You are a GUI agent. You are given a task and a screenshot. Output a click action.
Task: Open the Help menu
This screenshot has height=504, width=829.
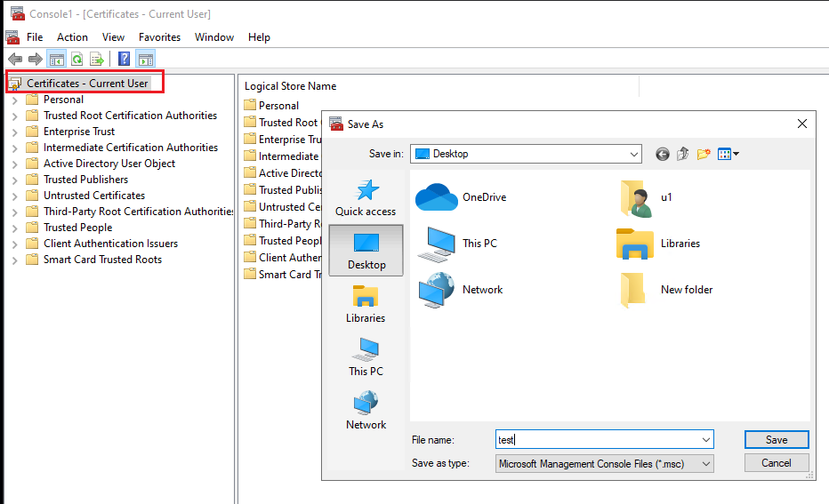coord(259,37)
